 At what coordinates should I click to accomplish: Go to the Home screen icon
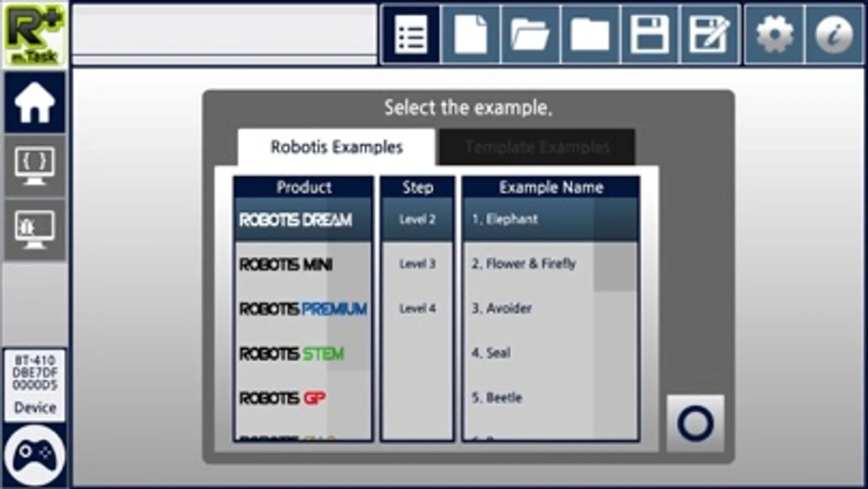[x=35, y=103]
